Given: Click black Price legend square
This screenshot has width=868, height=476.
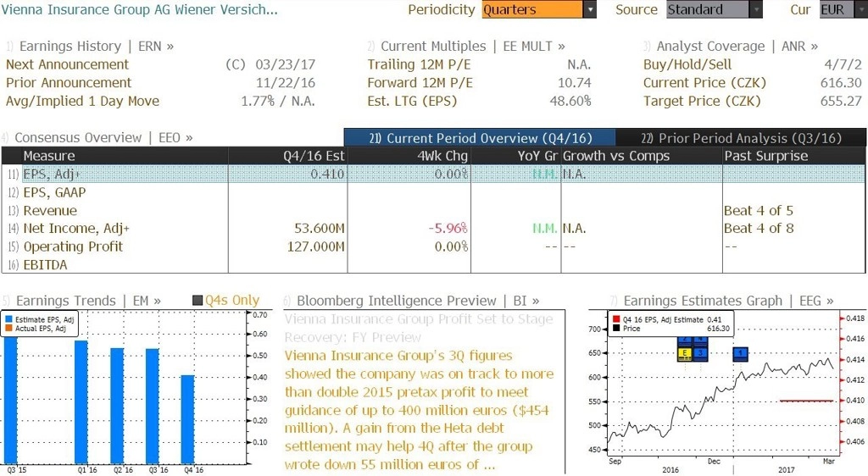Looking at the screenshot, I should tap(616, 329).
